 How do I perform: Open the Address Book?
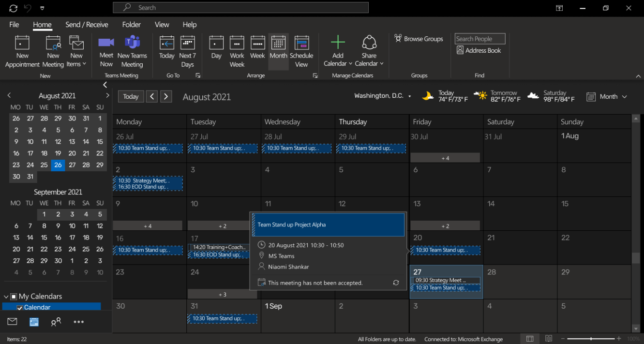click(479, 50)
